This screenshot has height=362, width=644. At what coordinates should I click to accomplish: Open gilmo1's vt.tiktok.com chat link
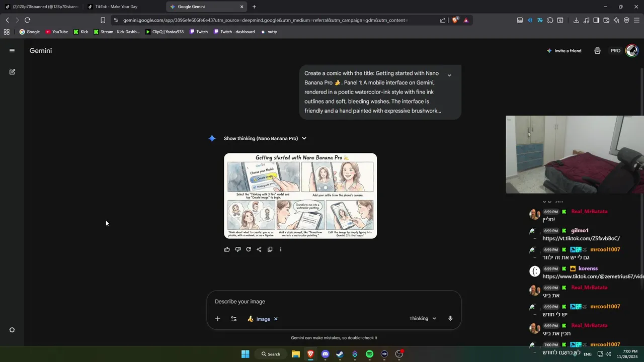click(x=581, y=238)
